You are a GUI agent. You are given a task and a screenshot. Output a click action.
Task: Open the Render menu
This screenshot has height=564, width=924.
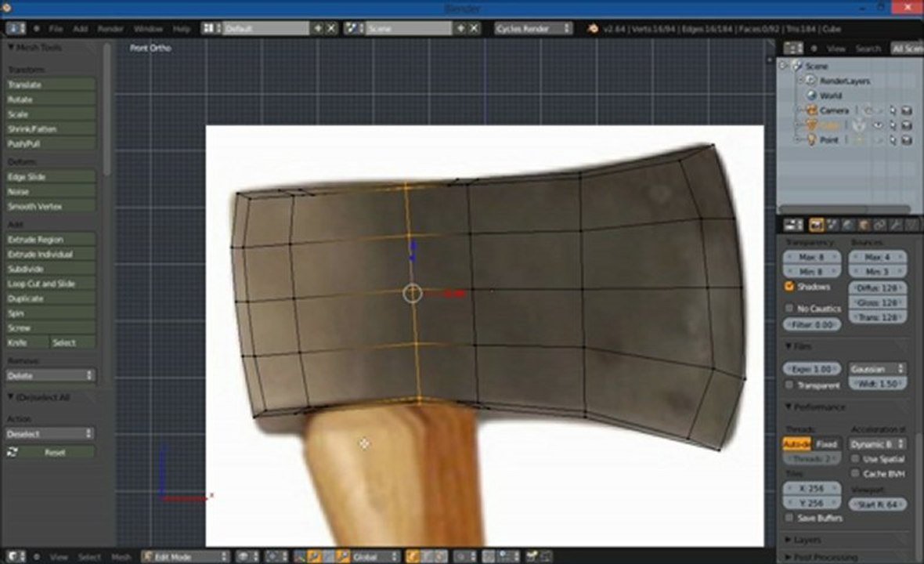click(x=110, y=28)
